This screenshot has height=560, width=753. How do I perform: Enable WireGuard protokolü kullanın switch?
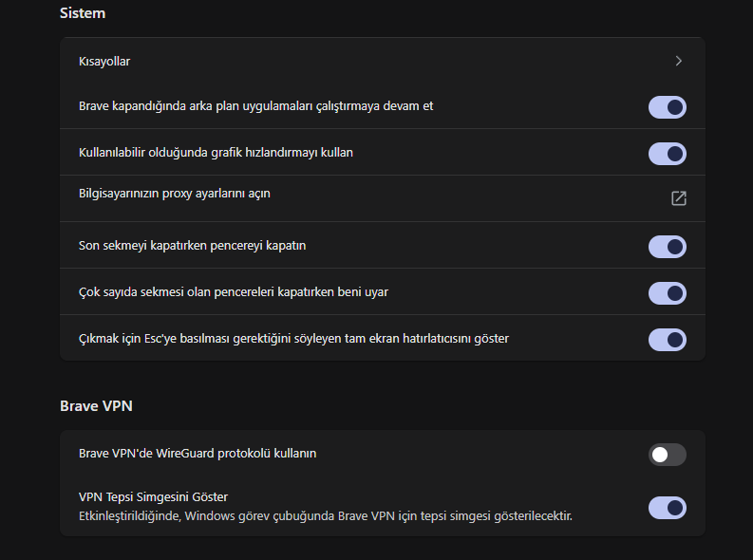coord(667,455)
